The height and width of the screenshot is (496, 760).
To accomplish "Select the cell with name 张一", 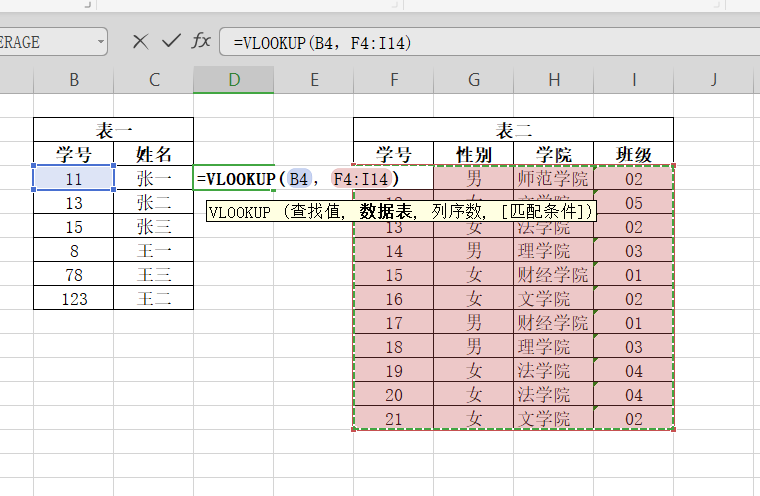I will (x=154, y=178).
